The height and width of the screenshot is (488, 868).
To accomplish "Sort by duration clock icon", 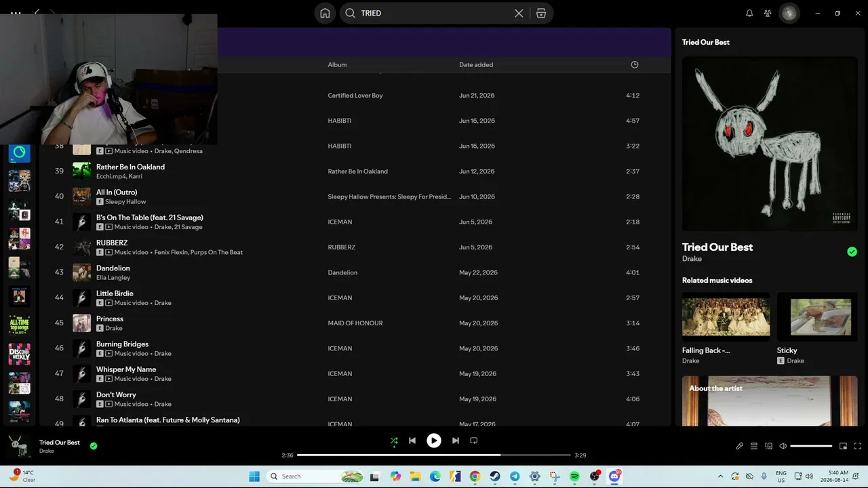I will pyautogui.click(x=635, y=64).
